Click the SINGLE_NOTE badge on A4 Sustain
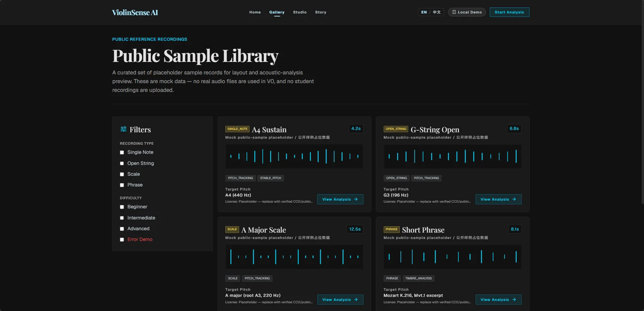Viewport: 644px width, 311px height. tap(237, 129)
